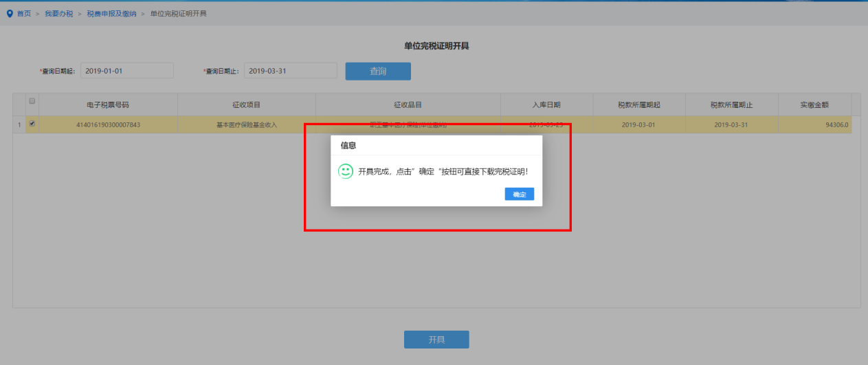The width and height of the screenshot is (868, 365).
Task: Click the location pin icon beside 首页
Action: (10, 14)
